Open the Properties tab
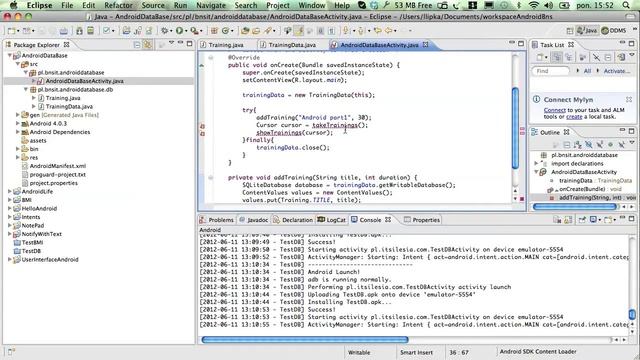The width and height of the screenshot is (640, 360). pos(426,220)
